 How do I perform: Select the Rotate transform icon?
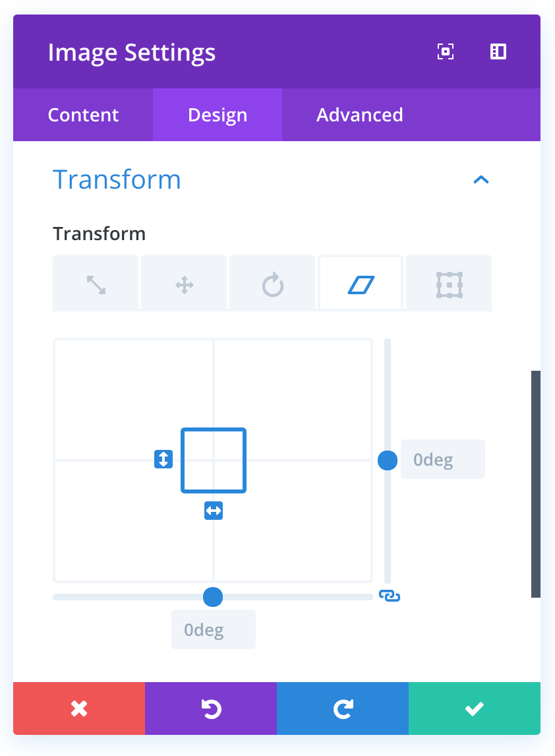click(x=272, y=284)
